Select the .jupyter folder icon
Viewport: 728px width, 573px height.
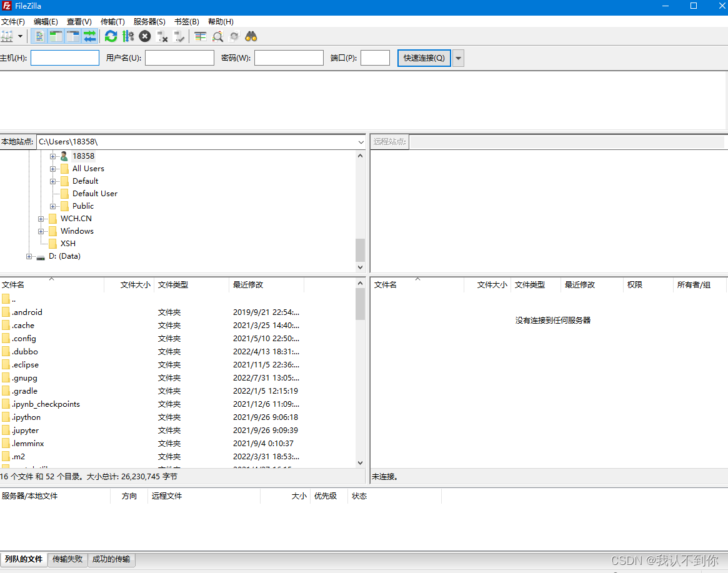coord(6,431)
